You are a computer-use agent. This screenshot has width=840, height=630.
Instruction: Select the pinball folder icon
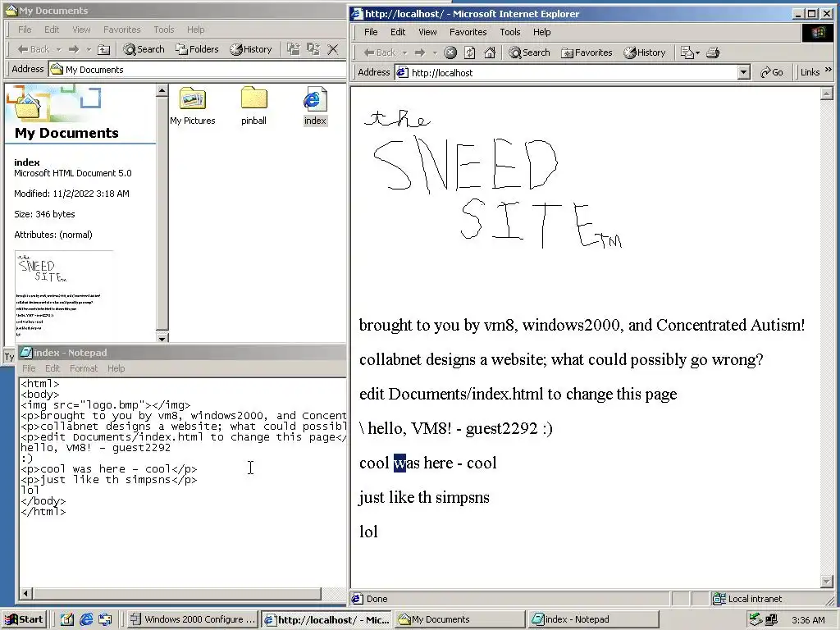click(254, 106)
